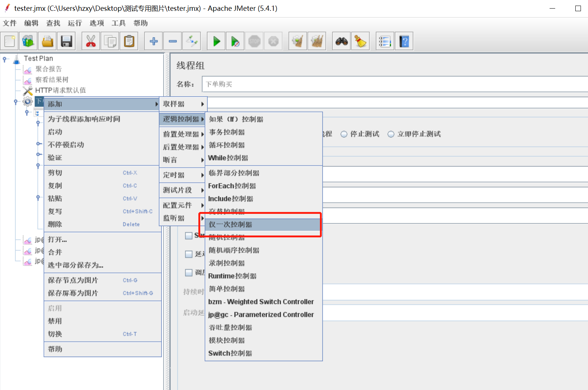Viewport: 588px width, 390px height.
Task: Select 立即停止测试 radio button
Action: point(391,134)
